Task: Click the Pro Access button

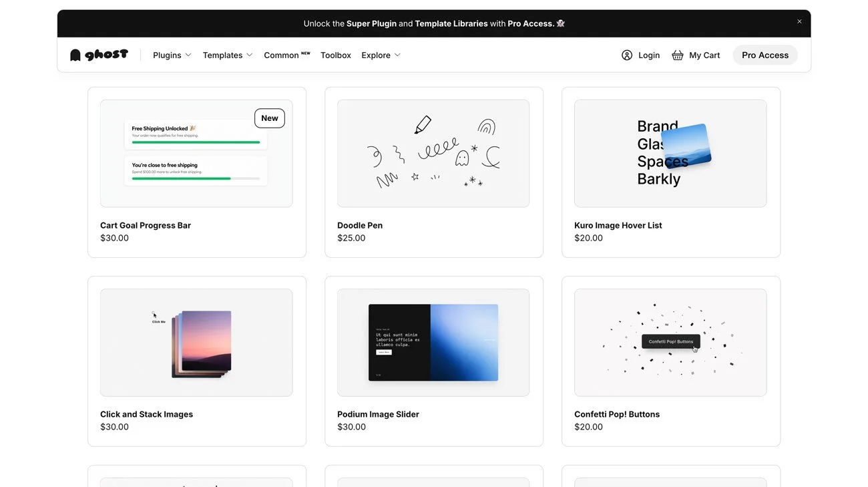Action: pyautogui.click(x=765, y=55)
